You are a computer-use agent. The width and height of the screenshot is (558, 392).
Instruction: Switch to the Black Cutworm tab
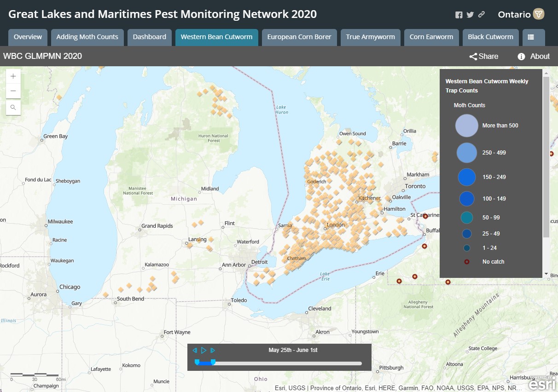pos(490,37)
